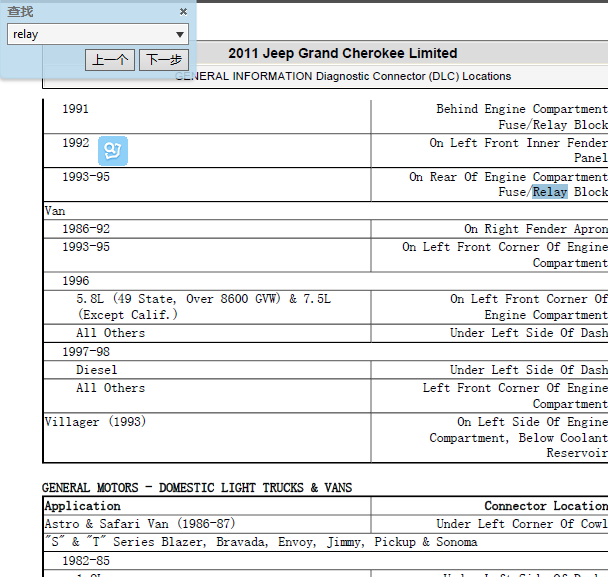608x577 pixels.
Task: Select the 1997-98 row label
Action: point(86,352)
